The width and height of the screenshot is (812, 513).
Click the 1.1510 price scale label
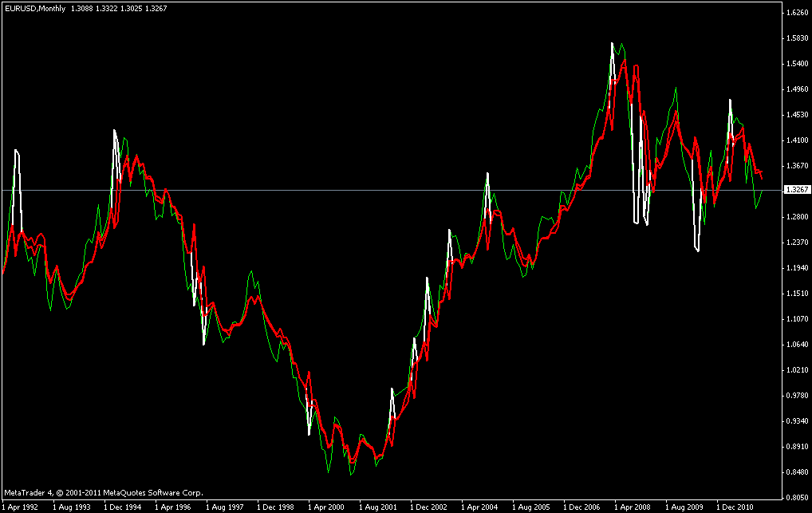(x=797, y=294)
